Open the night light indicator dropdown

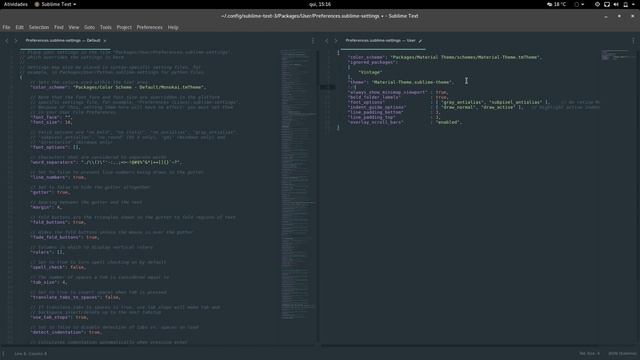(x=579, y=4)
